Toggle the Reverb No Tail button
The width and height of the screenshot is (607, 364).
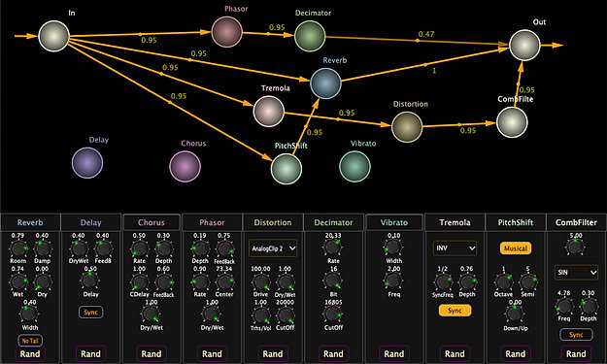tap(30, 341)
